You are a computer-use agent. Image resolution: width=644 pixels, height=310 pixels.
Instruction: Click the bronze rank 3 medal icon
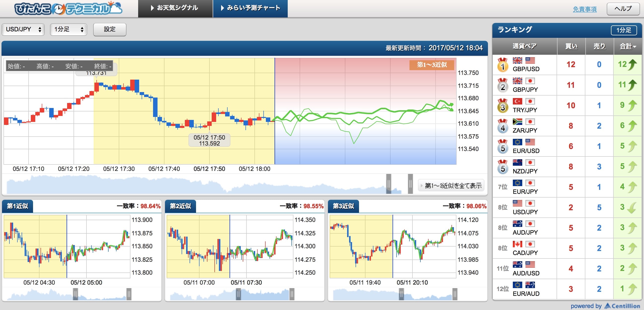502,106
